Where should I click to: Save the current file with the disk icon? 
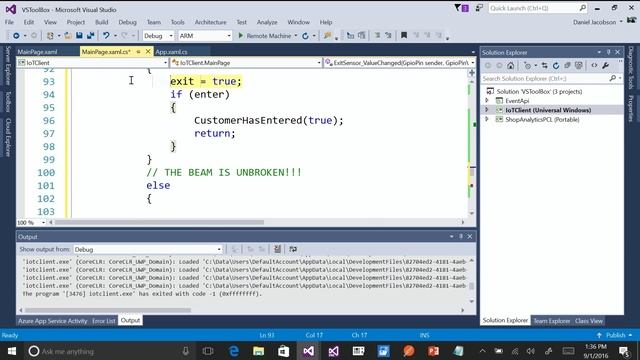[79, 36]
